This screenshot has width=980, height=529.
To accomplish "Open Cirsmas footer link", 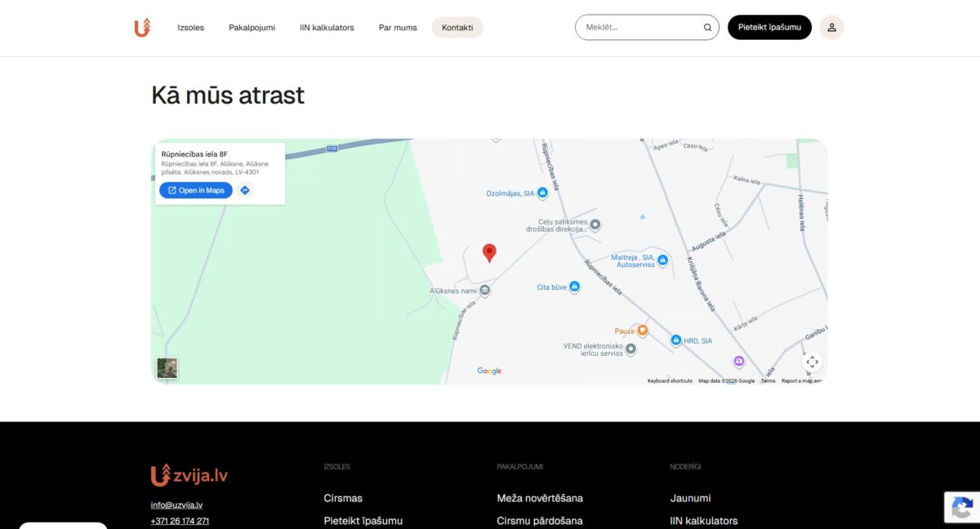I will (343, 498).
